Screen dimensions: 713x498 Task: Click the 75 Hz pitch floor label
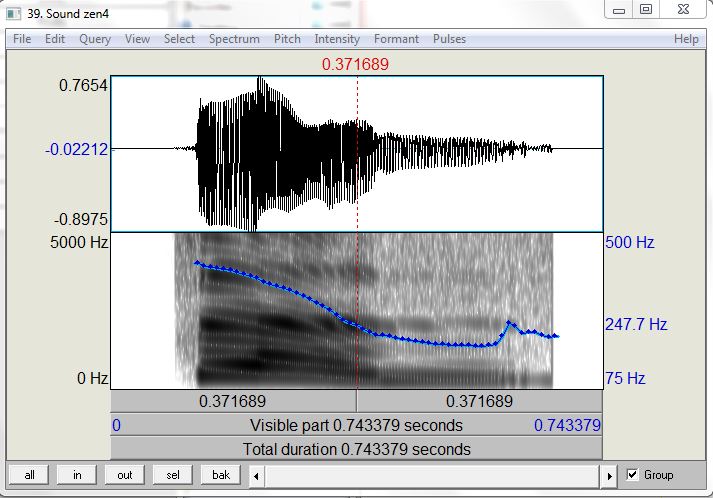coord(625,378)
